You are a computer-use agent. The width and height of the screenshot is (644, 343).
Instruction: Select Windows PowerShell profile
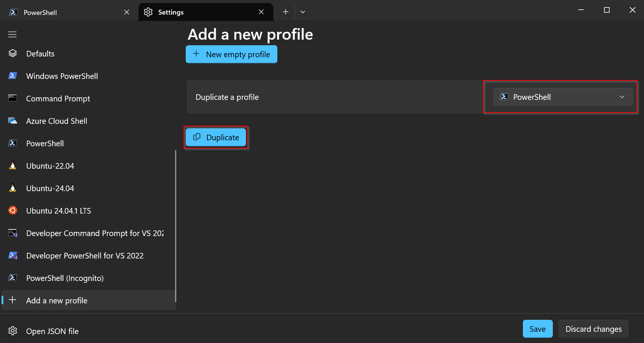point(89,76)
